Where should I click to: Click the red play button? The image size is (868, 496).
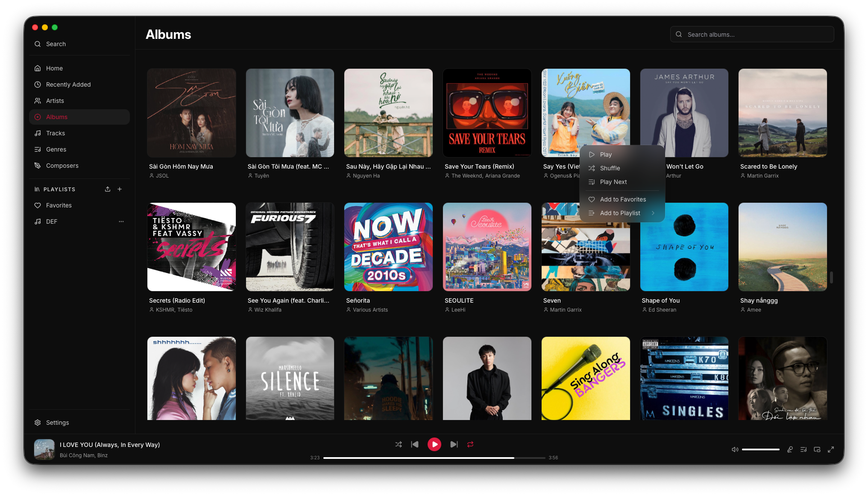pyautogui.click(x=434, y=444)
